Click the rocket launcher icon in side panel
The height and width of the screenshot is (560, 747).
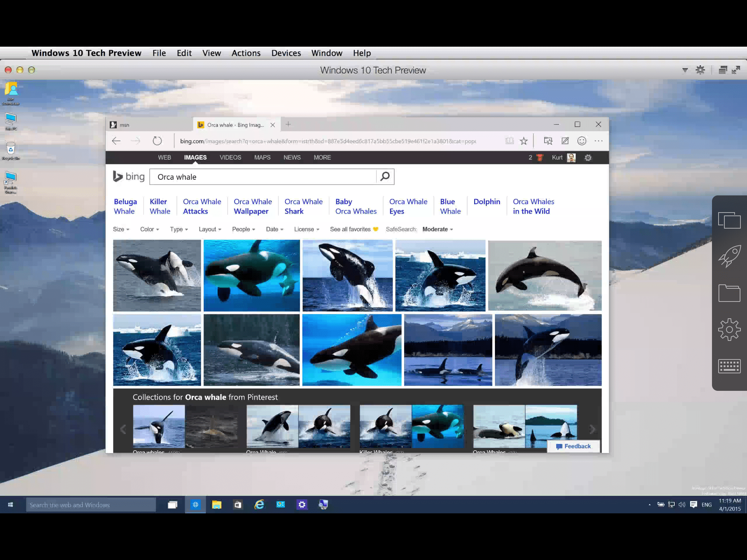pyautogui.click(x=729, y=256)
